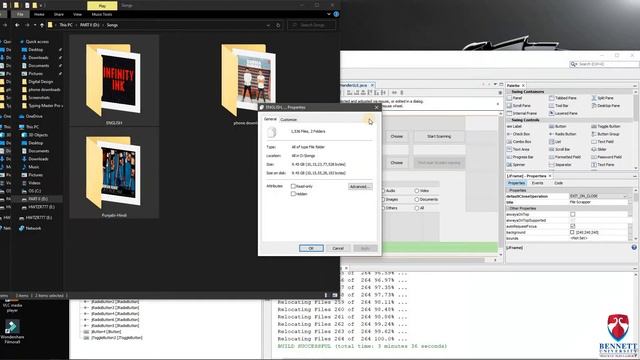
Task: Open the Music Tools ribbon tab
Action: [x=102, y=14]
